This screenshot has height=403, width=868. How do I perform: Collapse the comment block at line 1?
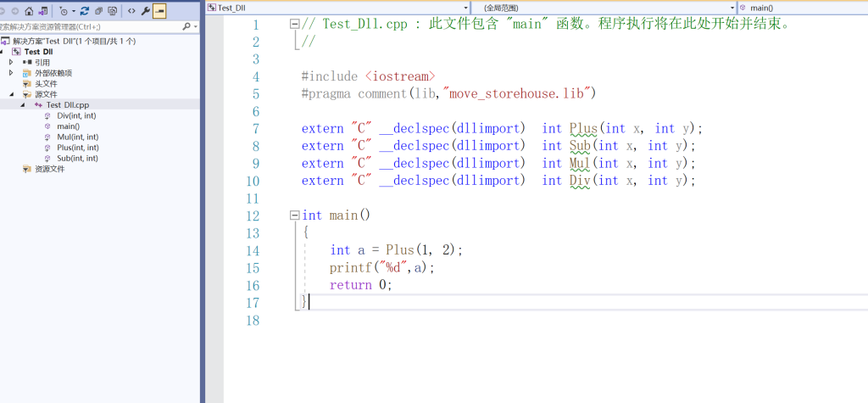[294, 25]
